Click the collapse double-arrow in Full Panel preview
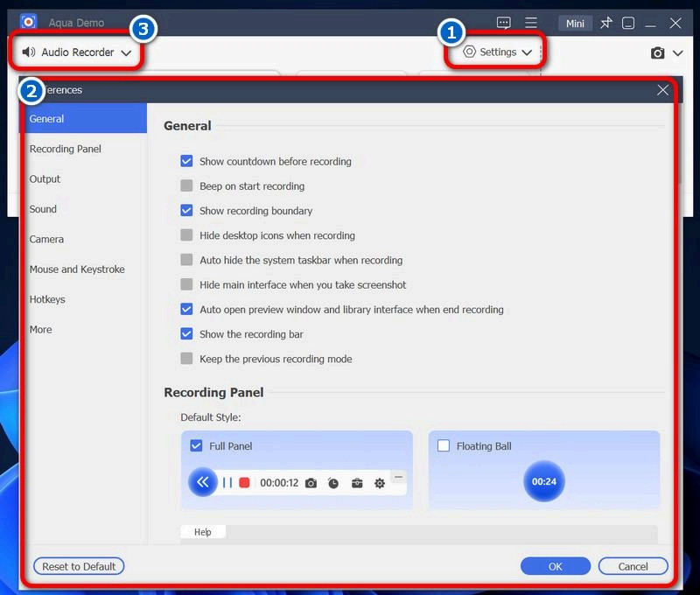Viewport: 700px width, 595px height. pos(203,482)
